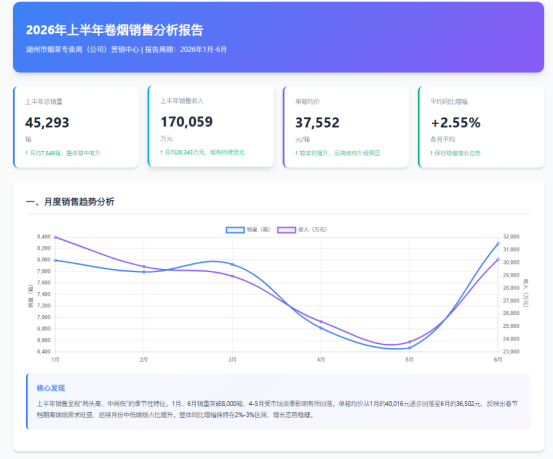Image resolution: width=553 pixels, height=459 pixels.
Task: Click the 1月 blue sales data point
Action: pyautogui.click(x=55, y=260)
